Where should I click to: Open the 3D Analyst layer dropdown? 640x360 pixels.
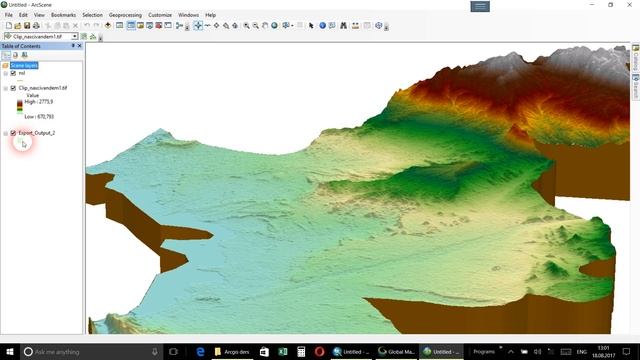point(75,37)
